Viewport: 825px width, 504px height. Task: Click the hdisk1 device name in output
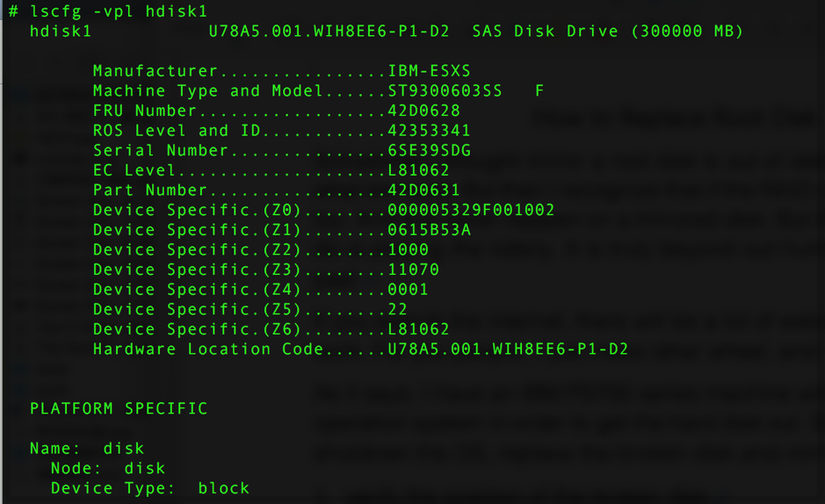61,32
